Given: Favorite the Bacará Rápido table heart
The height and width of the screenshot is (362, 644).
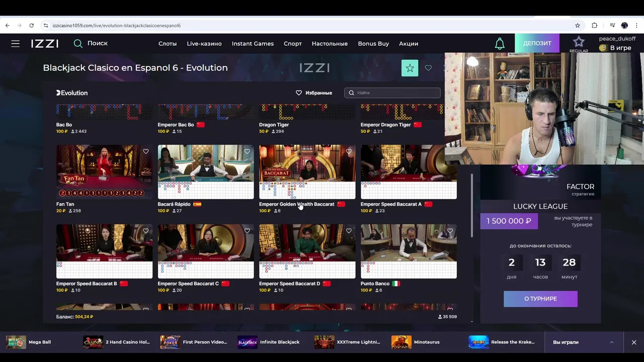Looking at the screenshot, I should point(247,151).
